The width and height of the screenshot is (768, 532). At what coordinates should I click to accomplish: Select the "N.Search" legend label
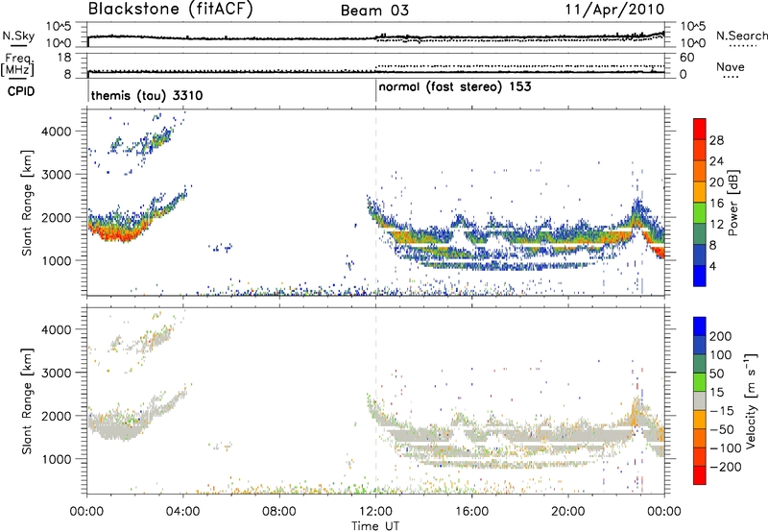tap(741, 36)
